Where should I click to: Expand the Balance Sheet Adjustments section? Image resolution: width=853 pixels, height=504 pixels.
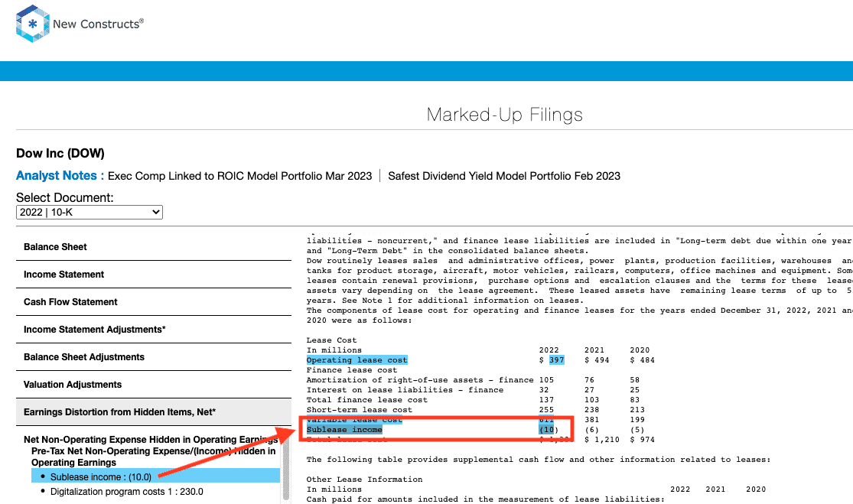[x=154, y=357]
